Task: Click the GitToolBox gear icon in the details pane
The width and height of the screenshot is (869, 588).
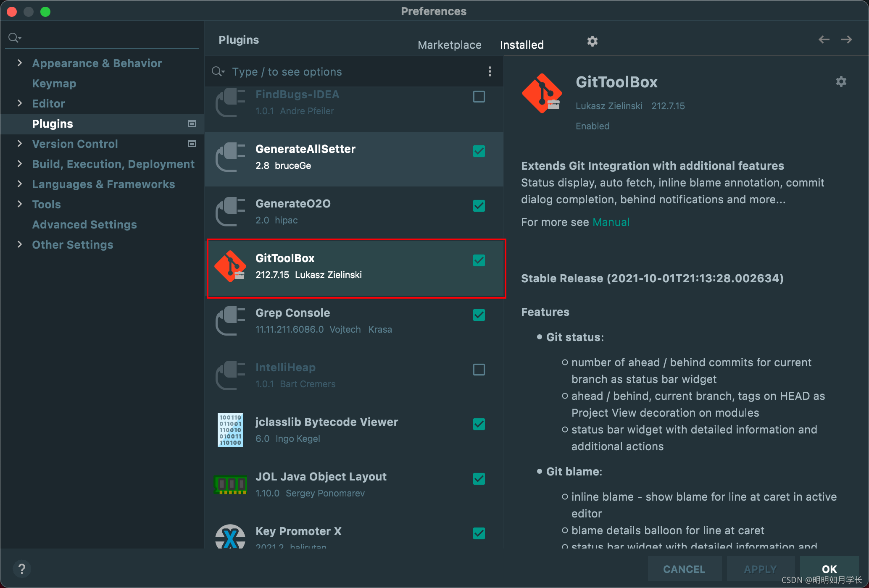Action: point(841,81)
